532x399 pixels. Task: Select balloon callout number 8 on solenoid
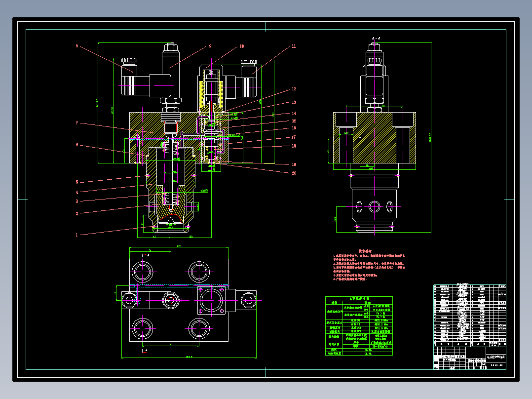coord(76,45)
